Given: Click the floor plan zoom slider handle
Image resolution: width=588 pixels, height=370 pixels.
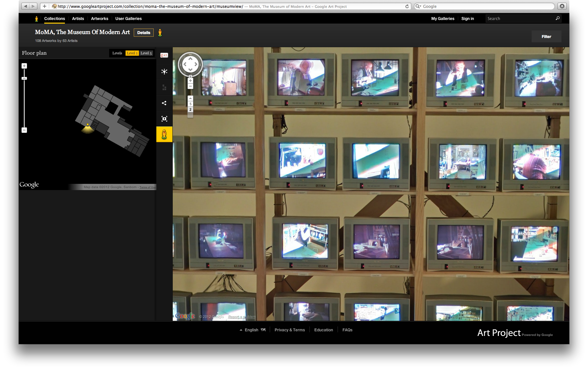Looking at the screenshot, I should point(24,78).
